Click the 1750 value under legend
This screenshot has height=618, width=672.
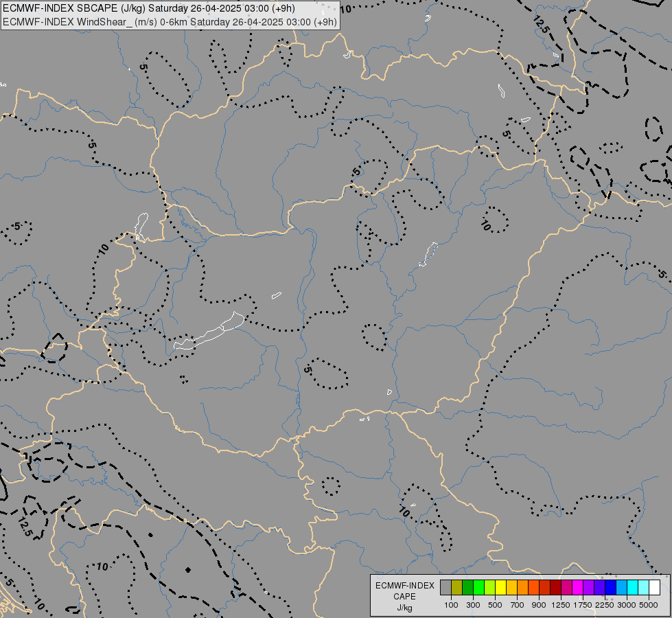click(x=583, y=605)
